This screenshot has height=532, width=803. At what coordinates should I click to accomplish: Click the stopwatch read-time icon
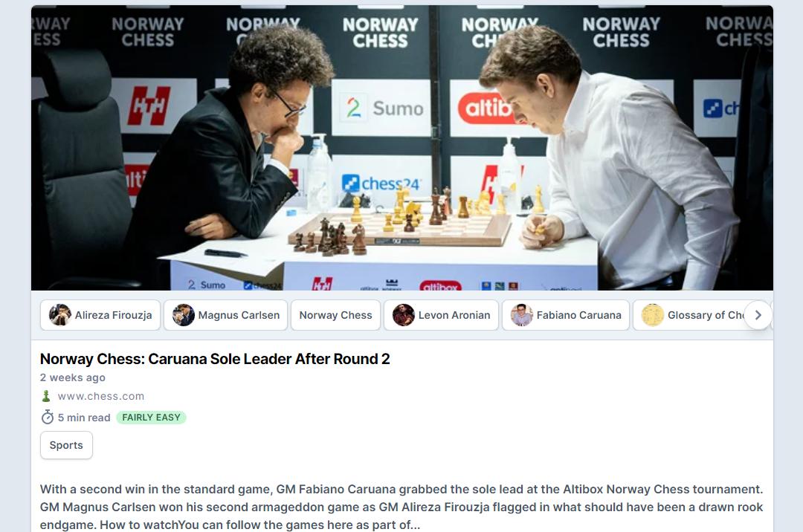coord(47,418)
